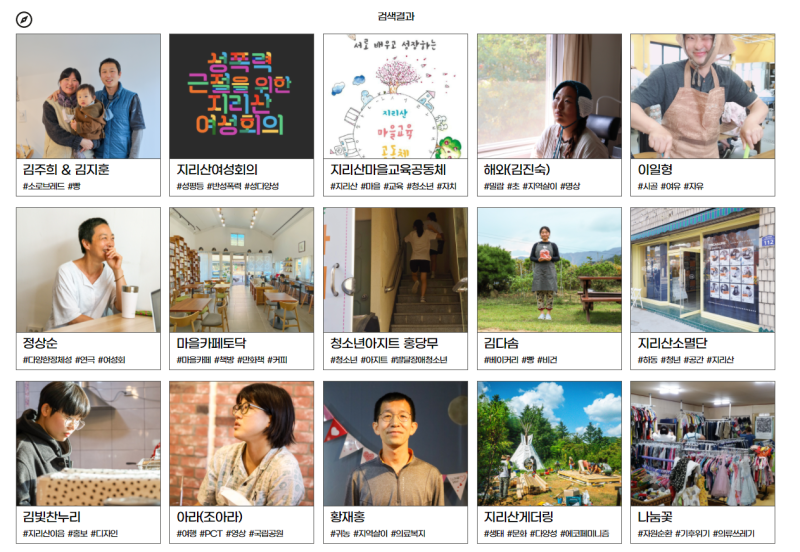Screen dimensions: 800x552
Task: Click the #소로브레드 hashtag under 김주희 & 김지훈
Action: click(x=43, y=186)
